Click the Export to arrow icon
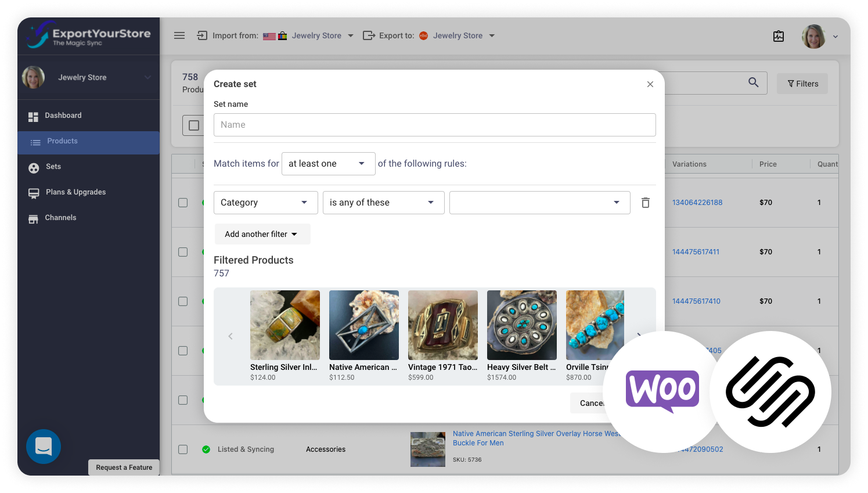Viewport: 868px width, 493px height. point(369,35)
